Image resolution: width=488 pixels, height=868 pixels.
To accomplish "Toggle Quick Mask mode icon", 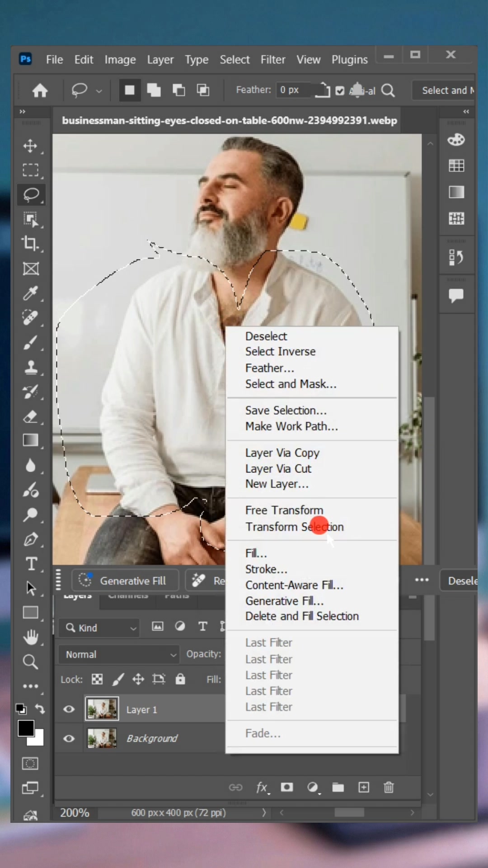I will point(30,764).
